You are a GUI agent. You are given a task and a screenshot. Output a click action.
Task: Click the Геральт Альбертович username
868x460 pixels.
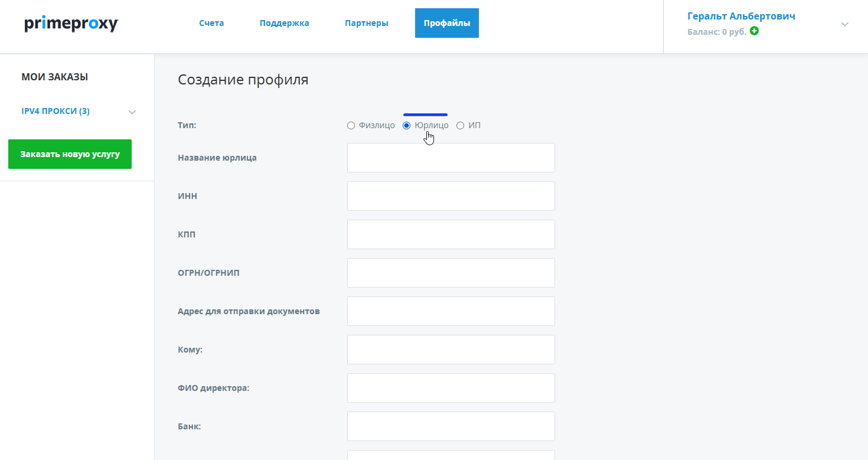click(741, 16)
